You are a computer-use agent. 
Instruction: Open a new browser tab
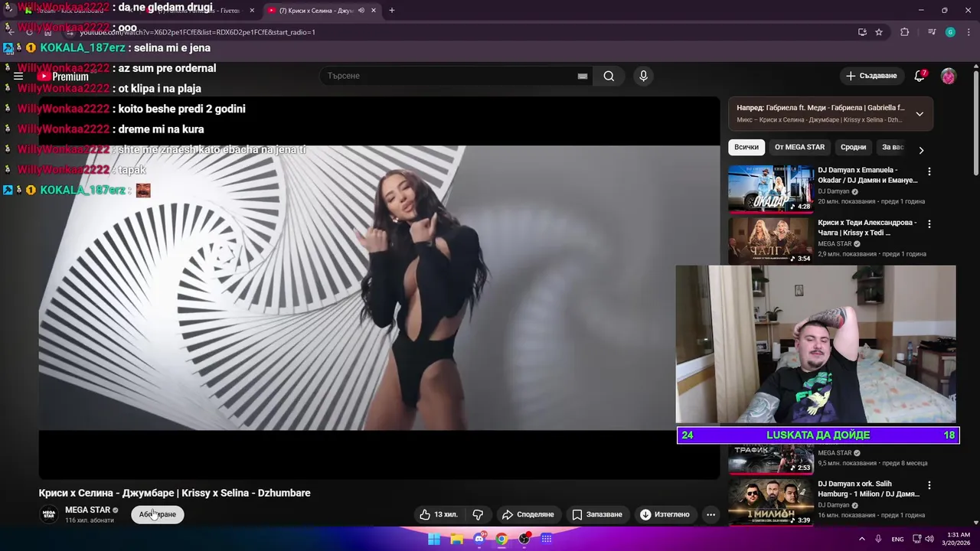(392, 10)
